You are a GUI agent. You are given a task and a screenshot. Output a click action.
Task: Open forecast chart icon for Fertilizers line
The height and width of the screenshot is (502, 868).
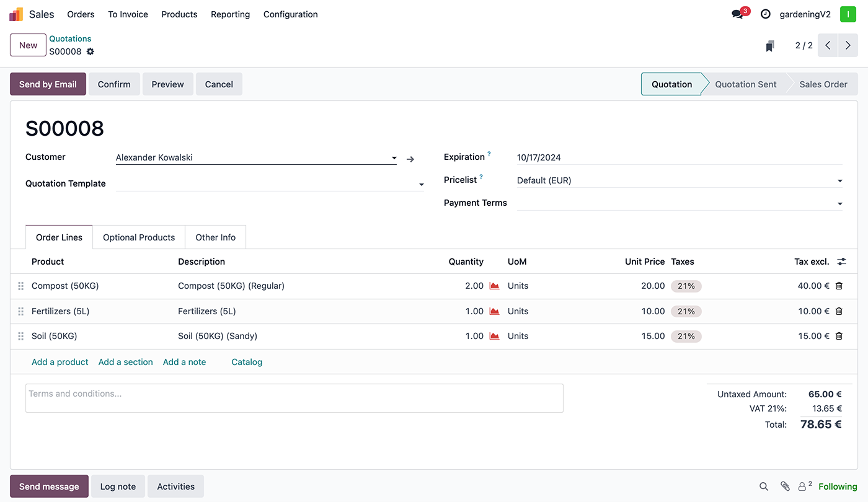click(494, 311)
